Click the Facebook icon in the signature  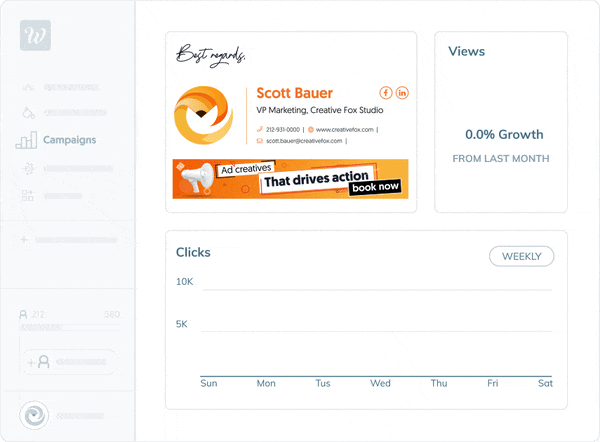tap(386, 94)
